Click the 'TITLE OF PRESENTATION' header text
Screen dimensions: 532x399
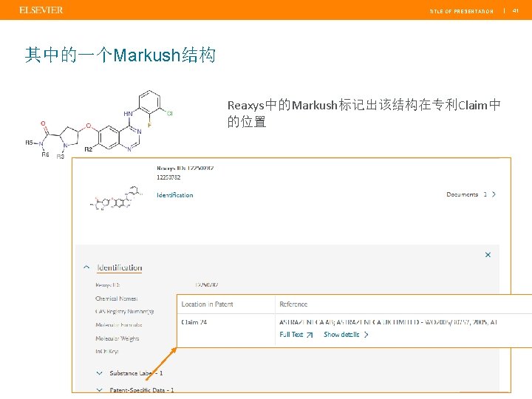click(x=461, y=11)
